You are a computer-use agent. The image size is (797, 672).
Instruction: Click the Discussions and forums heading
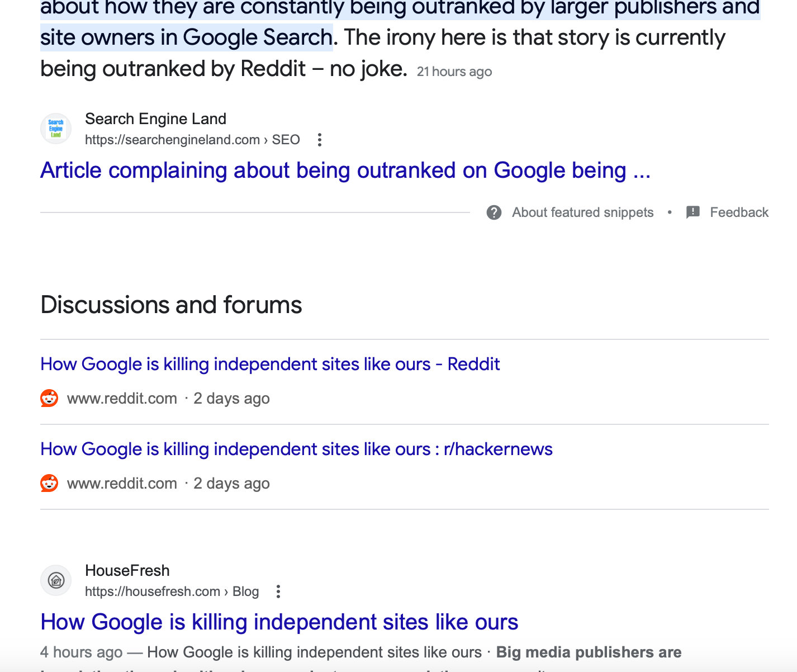click(x=171, y=305)
